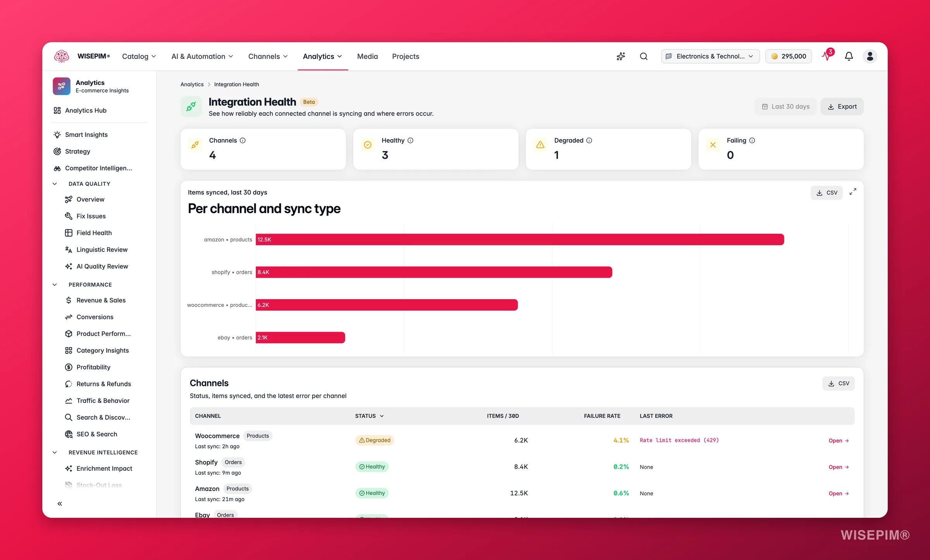930x560 pixels.
Task: Open the Amazon channel row link
Action: 839,493
